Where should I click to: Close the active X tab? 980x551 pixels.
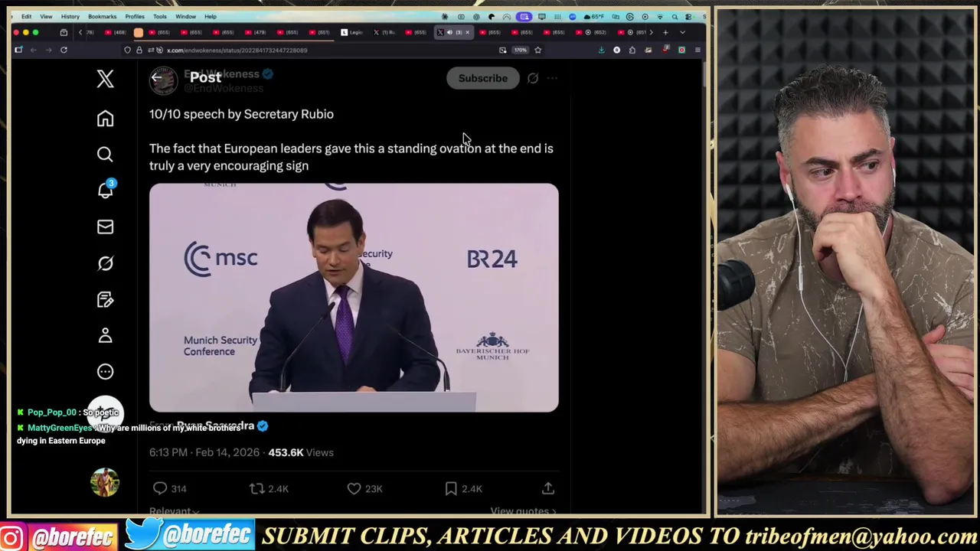tap(467, 32)
